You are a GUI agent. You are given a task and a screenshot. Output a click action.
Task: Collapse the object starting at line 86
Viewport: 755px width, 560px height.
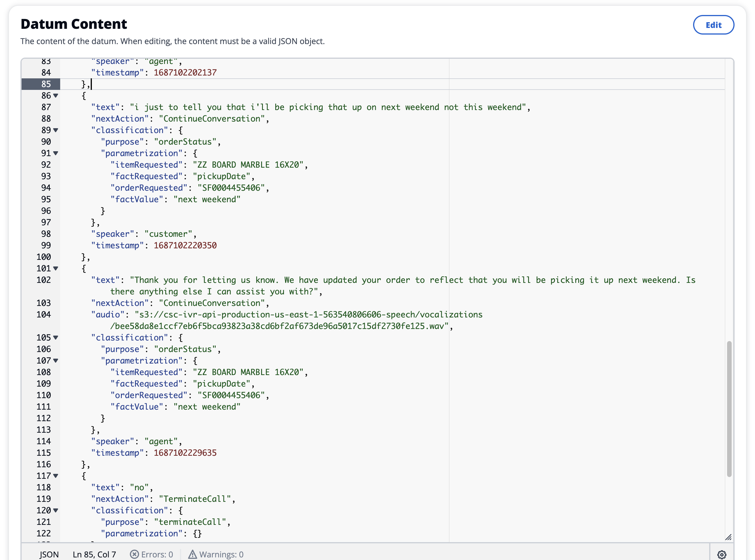(x=56, y=96)
